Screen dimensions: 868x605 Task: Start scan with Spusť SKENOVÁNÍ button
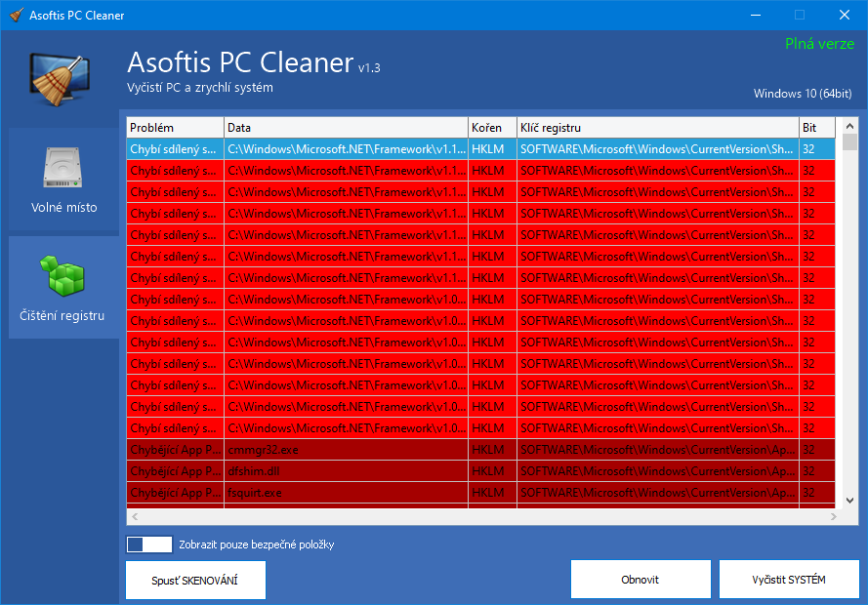coord(195,580)
